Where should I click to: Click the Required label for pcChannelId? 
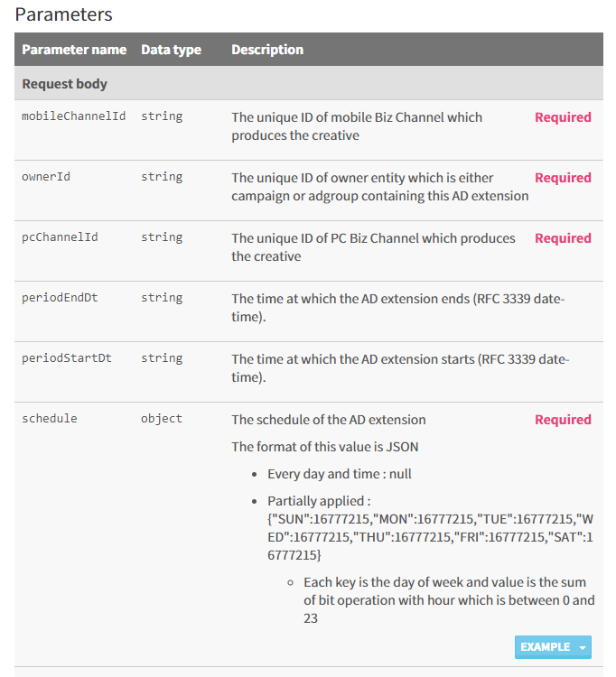pyautogui.click(x=563, y=238)
